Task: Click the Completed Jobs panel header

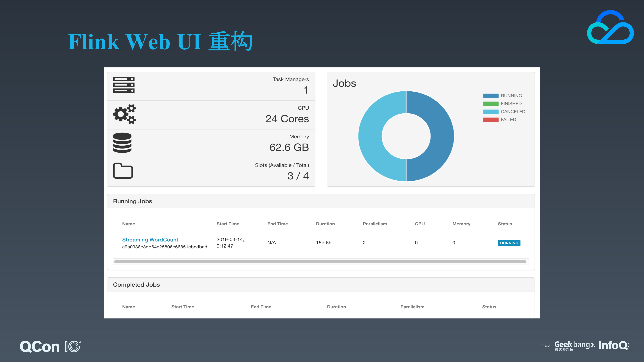Action: click(x=321, y=285)
